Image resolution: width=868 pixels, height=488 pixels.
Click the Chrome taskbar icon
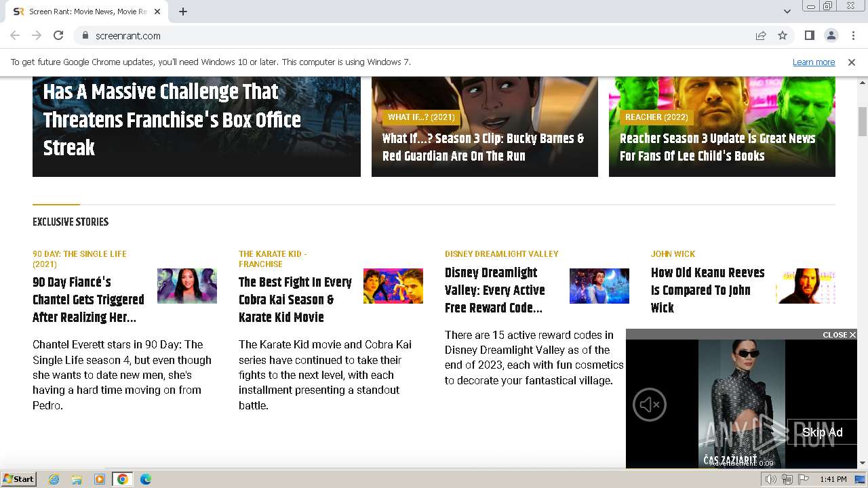click(x=123, y=479)
